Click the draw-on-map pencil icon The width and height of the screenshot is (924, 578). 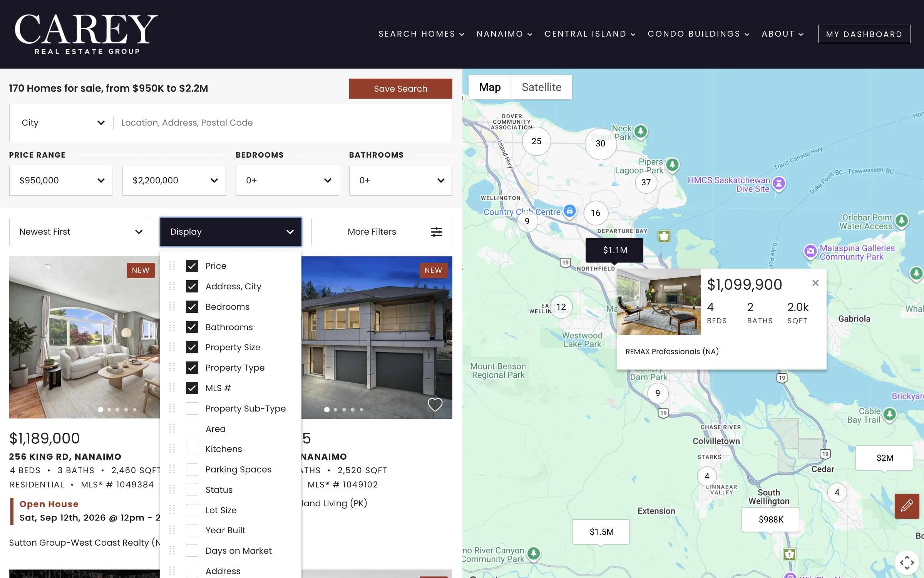(x=907, y=506)
